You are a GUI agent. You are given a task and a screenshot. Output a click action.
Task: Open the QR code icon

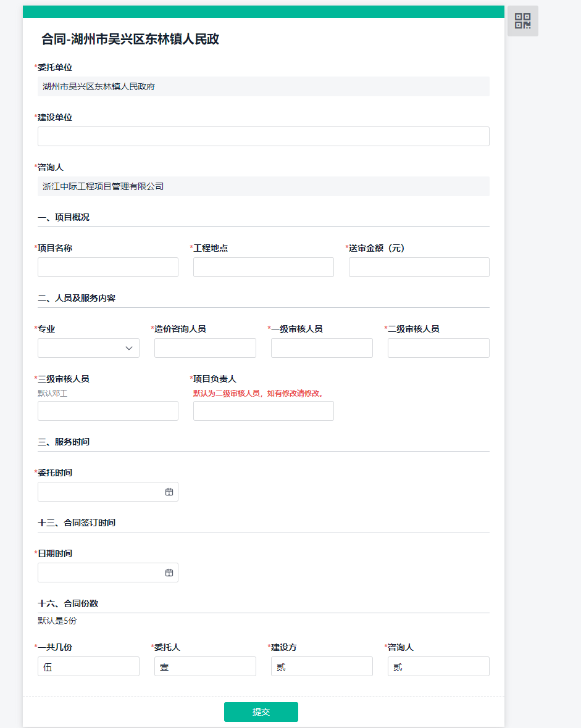pyautogui.click(x=522, y=21)
